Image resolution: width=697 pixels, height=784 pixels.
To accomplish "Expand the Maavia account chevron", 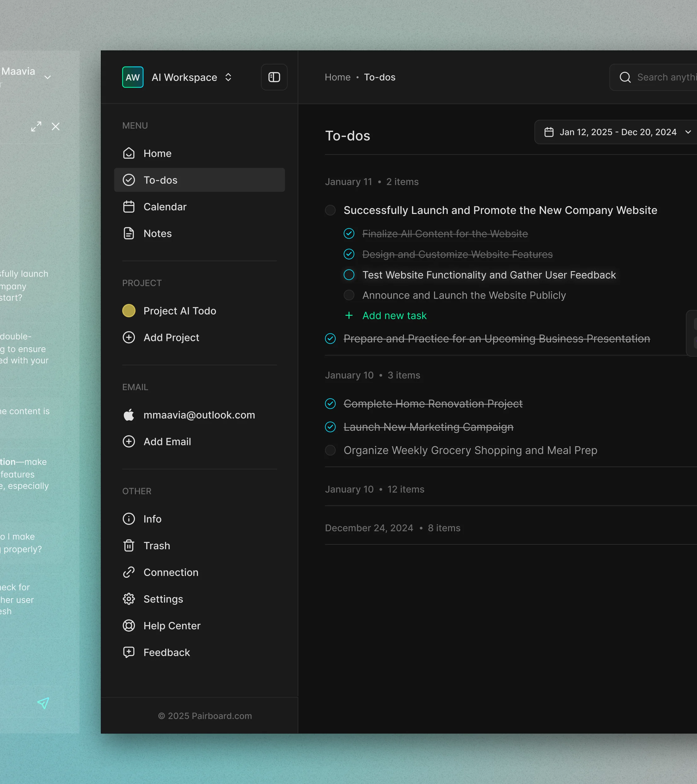I will 48,77.
